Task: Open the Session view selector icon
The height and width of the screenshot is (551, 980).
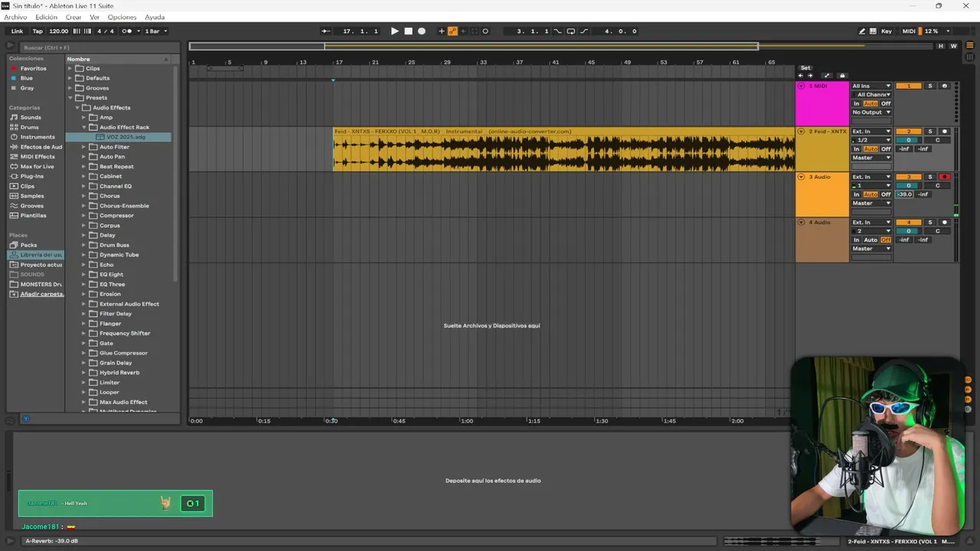Action: click(x=970, y=57)
